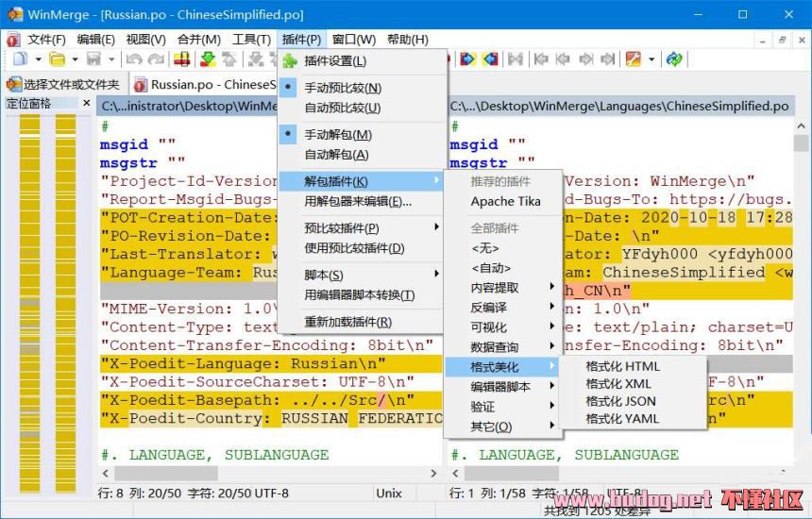Click the Next Difference green arrow icon
Screen dimensions: 812x519
point(207,59)
